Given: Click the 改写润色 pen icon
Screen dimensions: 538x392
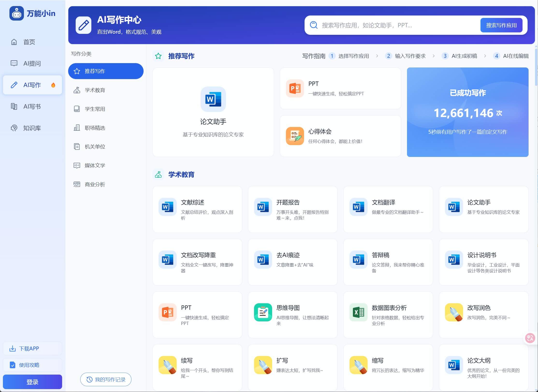Looking at the screenshot, I should pos(454,312).
